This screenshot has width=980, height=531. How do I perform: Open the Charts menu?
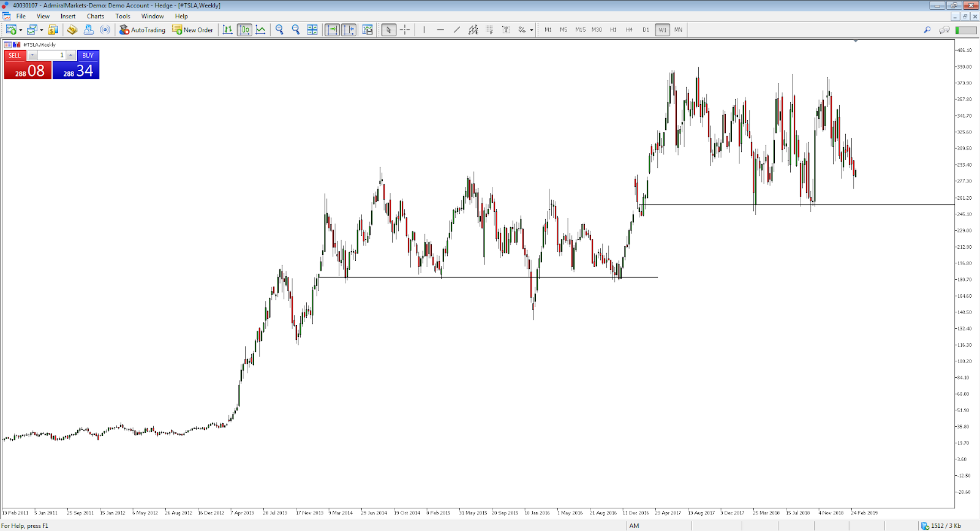click(x=95, y=17)
